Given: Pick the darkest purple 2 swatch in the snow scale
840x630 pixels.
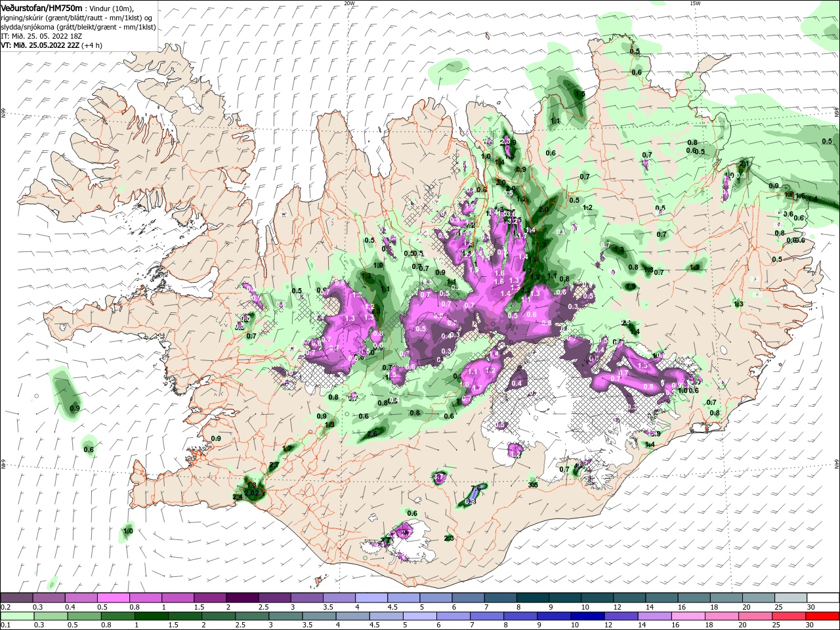Looking at the screenshot, I should [241, 597].
